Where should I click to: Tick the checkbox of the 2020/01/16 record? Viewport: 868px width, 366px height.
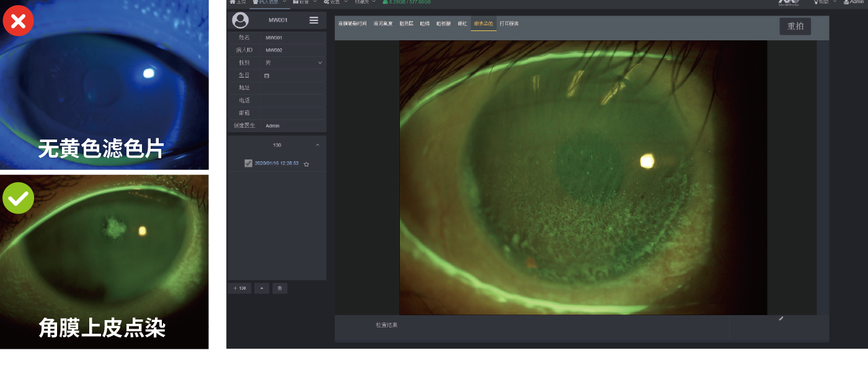click(x=249, y=163)
